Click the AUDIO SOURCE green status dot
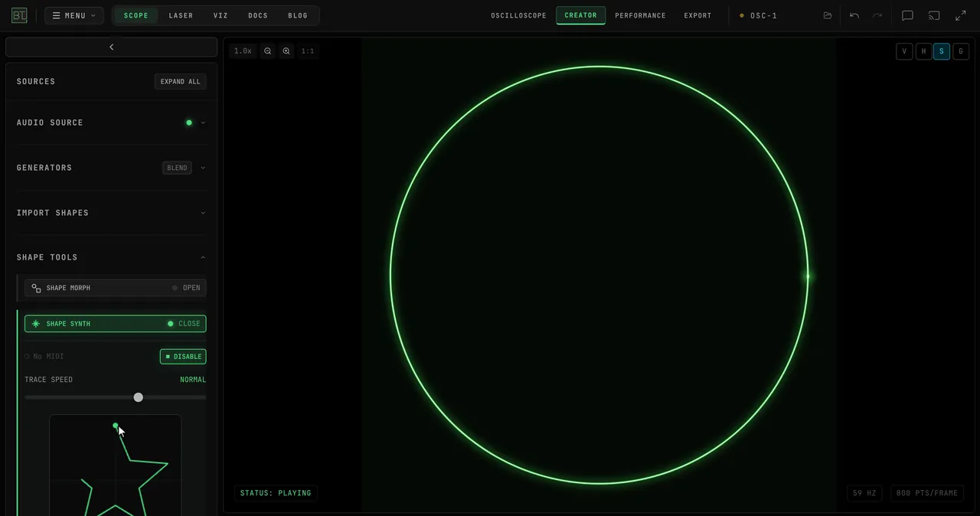 [189, 122]
